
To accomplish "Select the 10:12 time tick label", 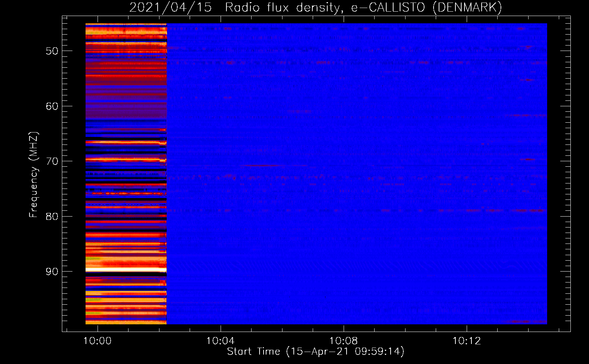I will 467,341.
